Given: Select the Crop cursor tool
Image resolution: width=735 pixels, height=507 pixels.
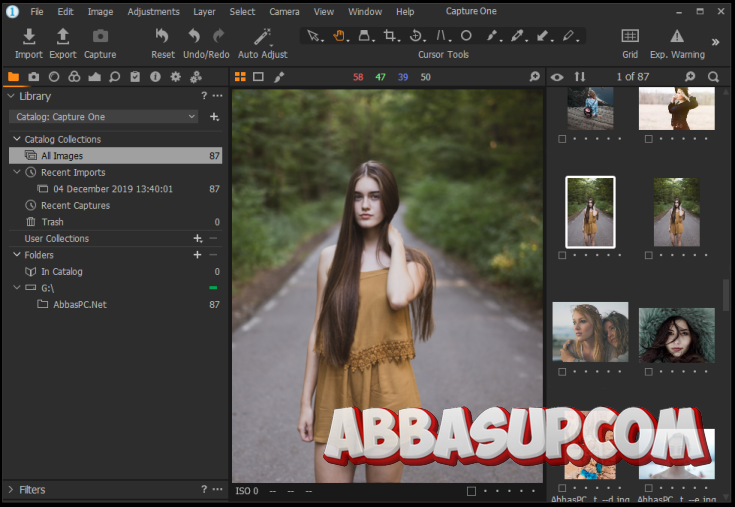Looking at the screenshot, I should [390, 35].
